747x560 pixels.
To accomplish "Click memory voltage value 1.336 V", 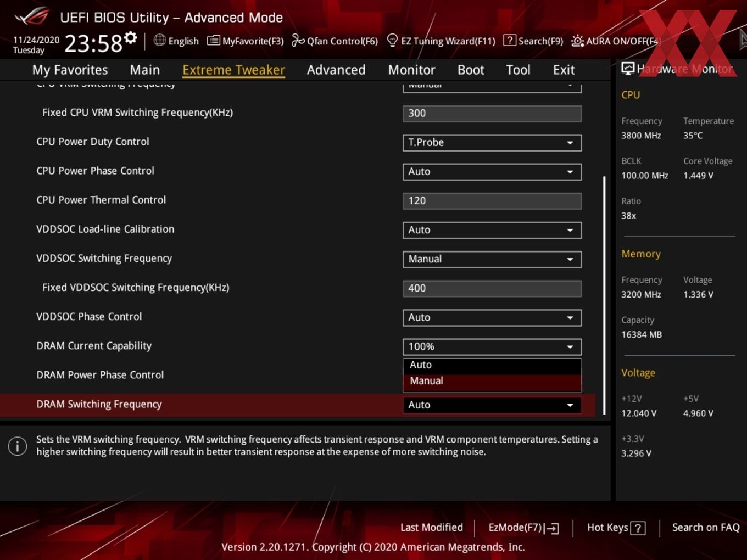I will tap(698, 294).
